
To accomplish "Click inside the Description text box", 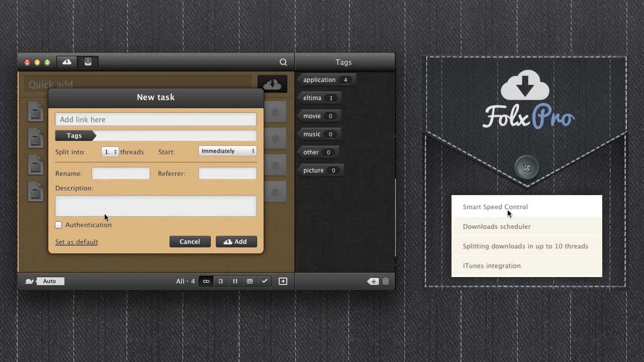I will tap(156, 206).
